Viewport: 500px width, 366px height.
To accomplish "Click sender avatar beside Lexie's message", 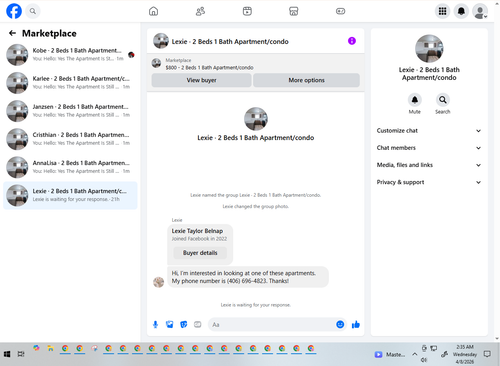I will [159, 282].
